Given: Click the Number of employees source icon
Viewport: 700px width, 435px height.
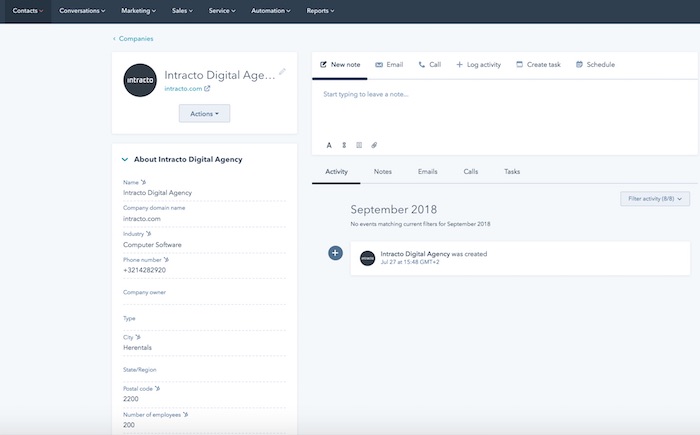Looking at the screenshot, I should [185, 415].
